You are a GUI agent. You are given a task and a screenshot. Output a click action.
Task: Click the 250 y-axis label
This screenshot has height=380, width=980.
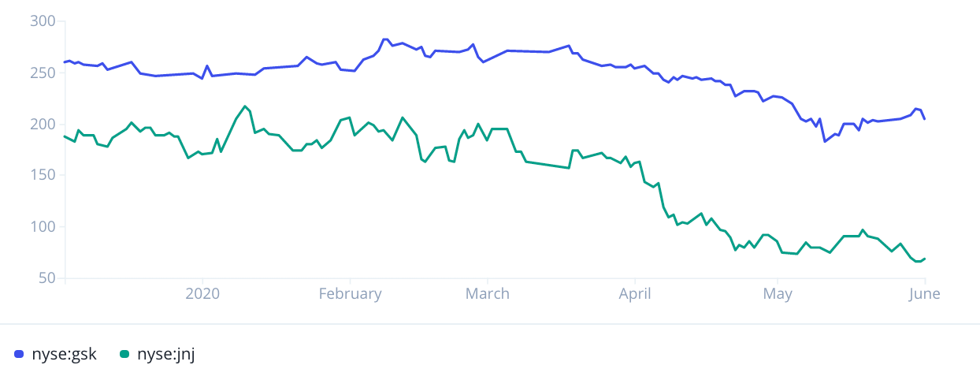[43, 73]
